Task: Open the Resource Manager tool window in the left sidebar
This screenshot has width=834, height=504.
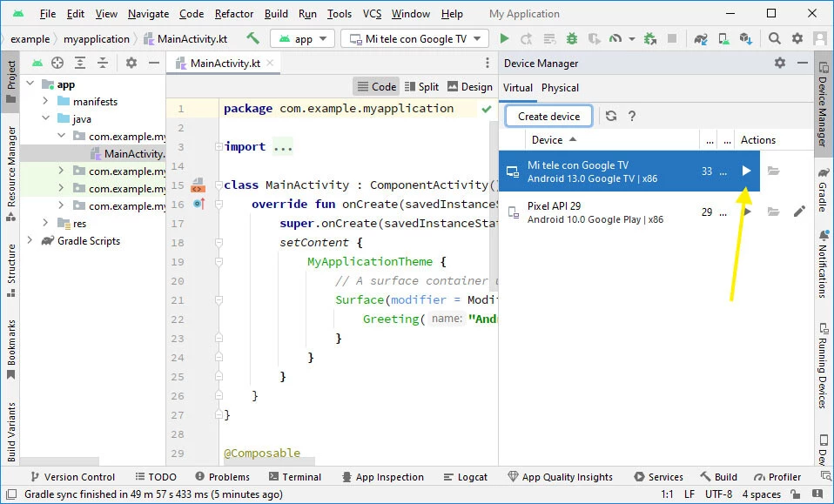Action: pyautogui.click(x=11, y=174)
